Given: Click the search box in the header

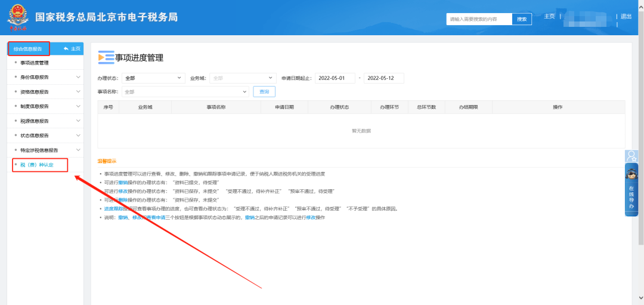Looking at the screenshot, I should (x=479, y=19).
